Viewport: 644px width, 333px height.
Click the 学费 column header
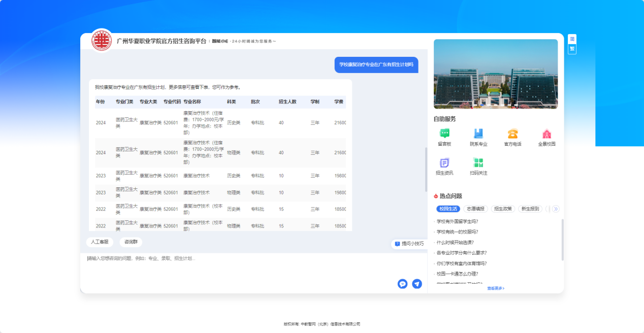339,102
